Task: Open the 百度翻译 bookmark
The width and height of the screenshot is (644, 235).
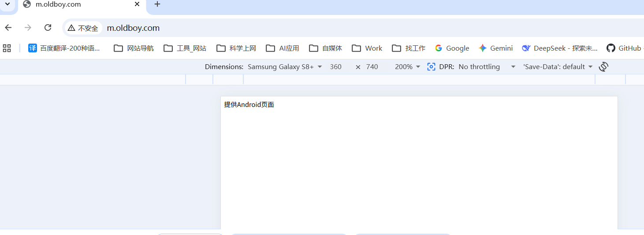Action: point(64,48)
